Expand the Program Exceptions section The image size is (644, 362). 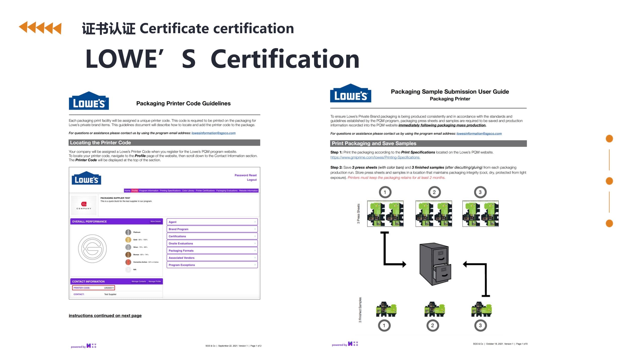tap(212, 265)
